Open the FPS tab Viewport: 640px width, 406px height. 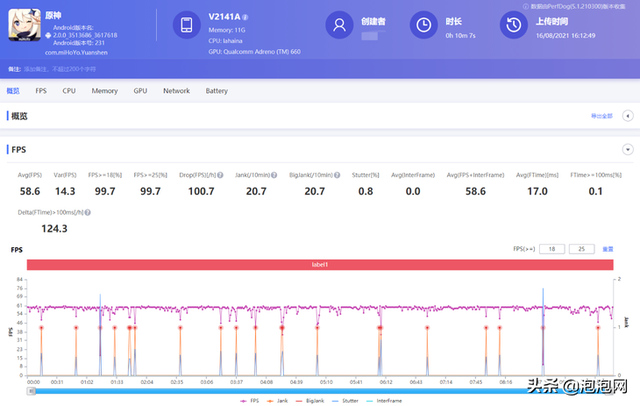tap(41, 91)
